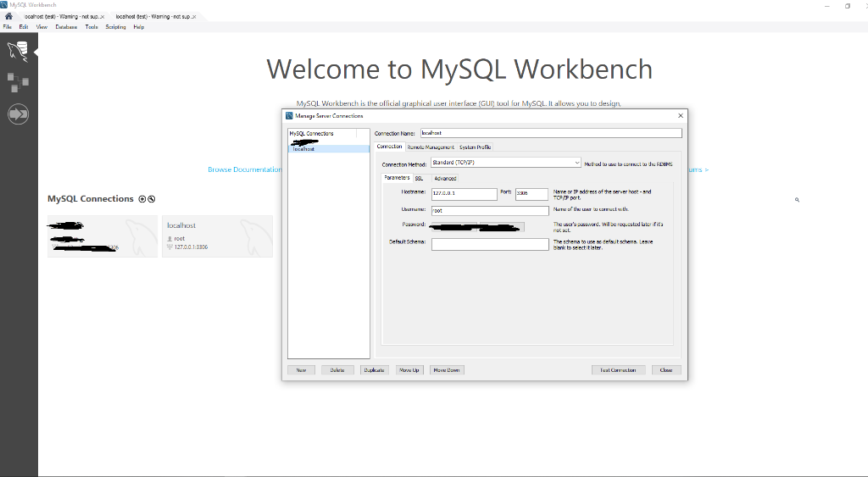Click the Manage Server Connections dialog title
The width and height of the screenshot is (868, 477).
[x=329, y=116]
